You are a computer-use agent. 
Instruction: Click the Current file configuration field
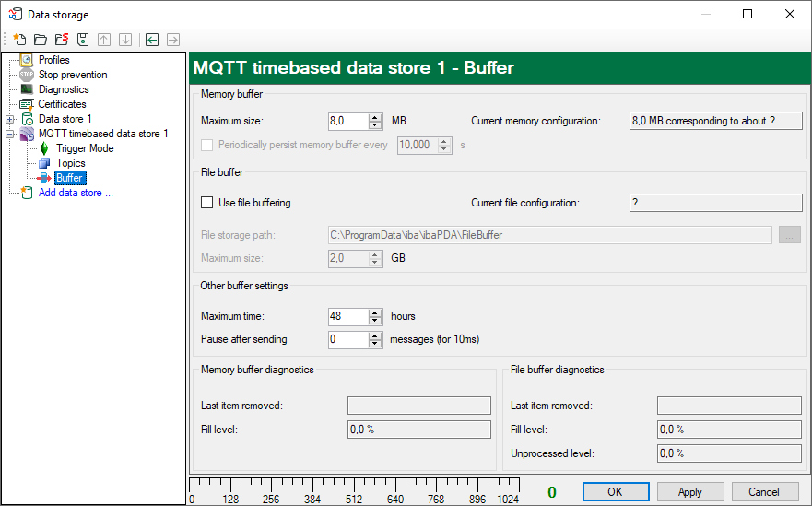715,203
